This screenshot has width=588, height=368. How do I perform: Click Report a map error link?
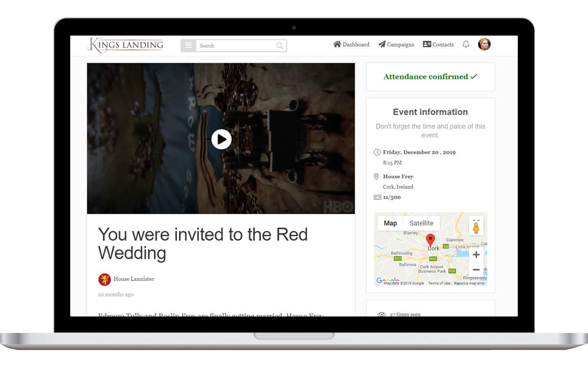coord(470,283)
